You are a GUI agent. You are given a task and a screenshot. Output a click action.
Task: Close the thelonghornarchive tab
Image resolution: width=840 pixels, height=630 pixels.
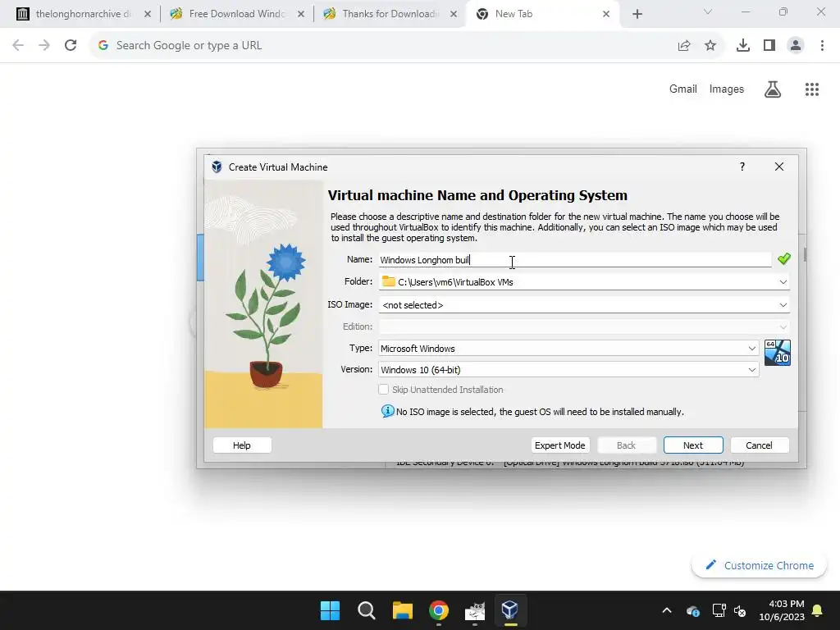[148, 14]
